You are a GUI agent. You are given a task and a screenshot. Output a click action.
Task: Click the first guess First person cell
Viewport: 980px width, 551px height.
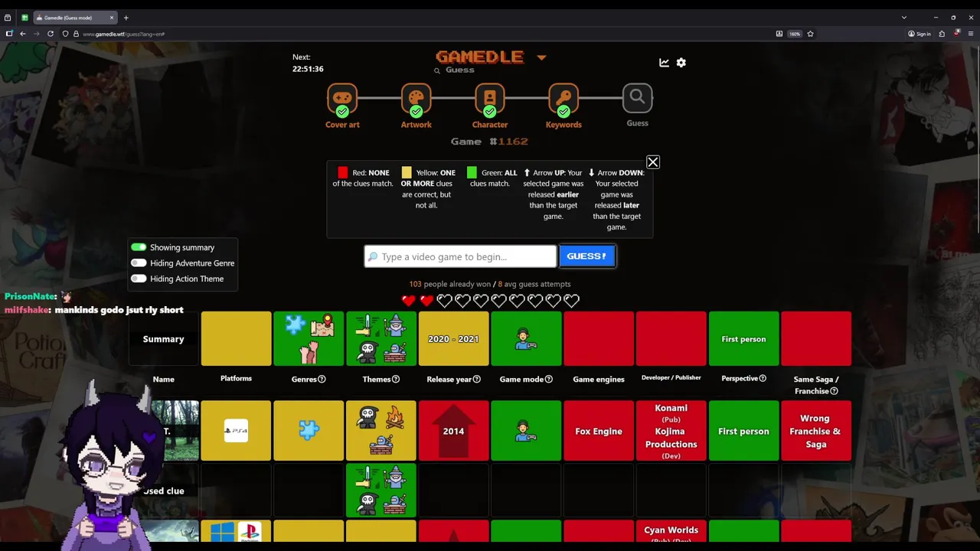pyautogui.click(x=743, y=431)
